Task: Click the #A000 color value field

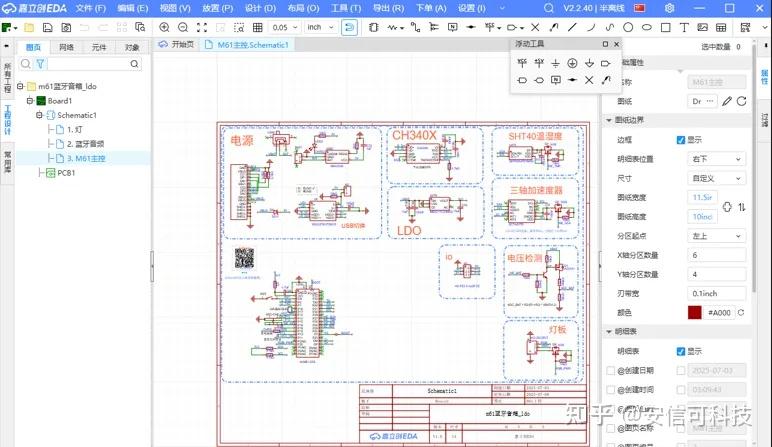Action: coord(719,313)
